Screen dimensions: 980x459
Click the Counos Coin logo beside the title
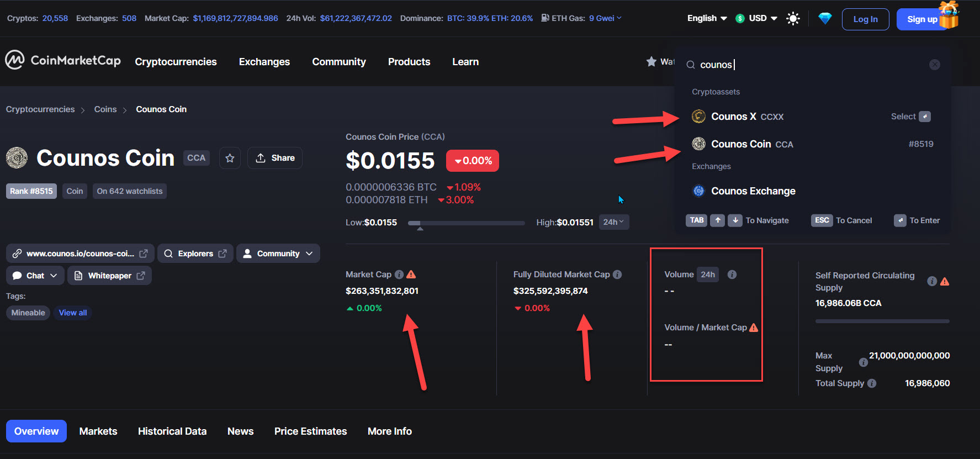(x=17, y=158)
